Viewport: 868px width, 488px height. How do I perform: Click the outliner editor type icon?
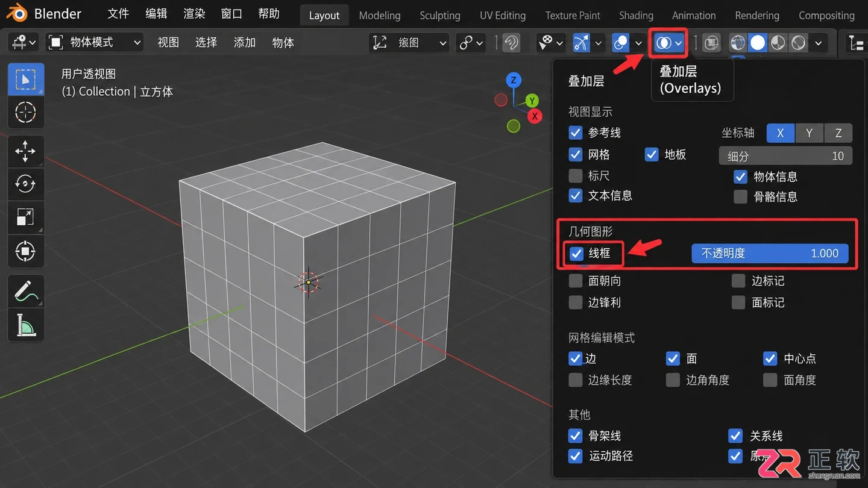click(855, 43)
